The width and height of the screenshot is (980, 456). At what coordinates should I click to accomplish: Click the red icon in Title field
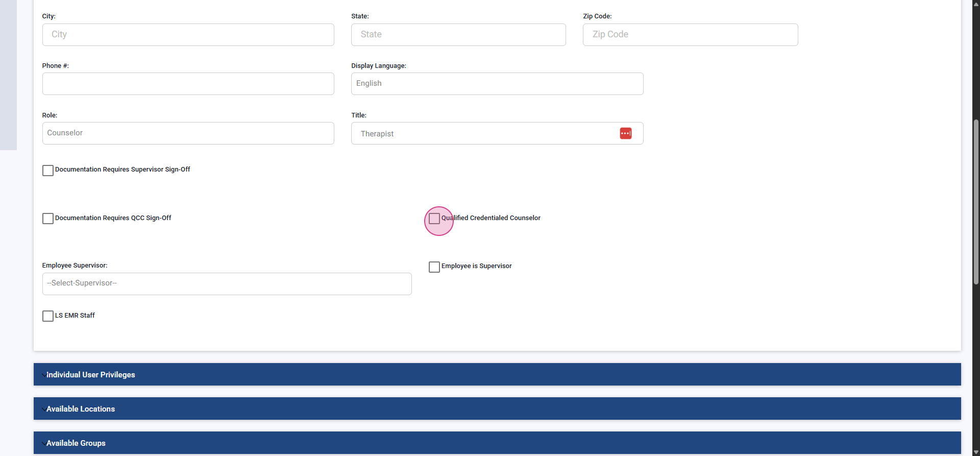coord(625,133)
